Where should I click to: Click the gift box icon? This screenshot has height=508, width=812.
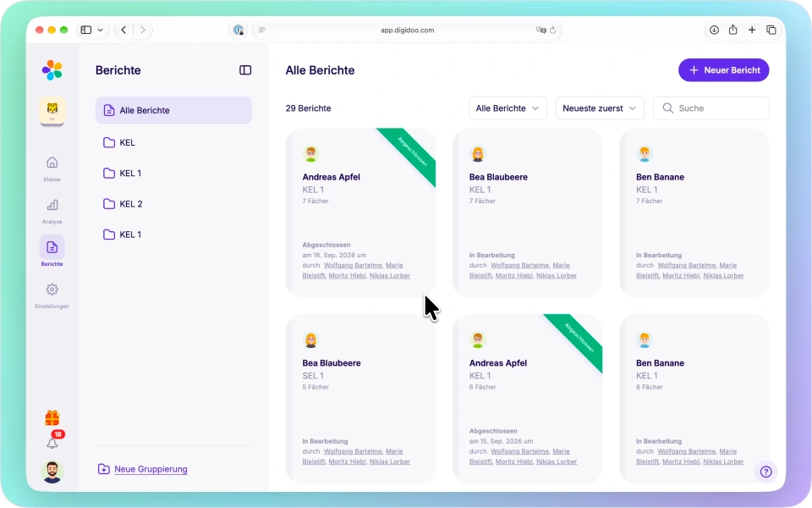pos(52,417)
